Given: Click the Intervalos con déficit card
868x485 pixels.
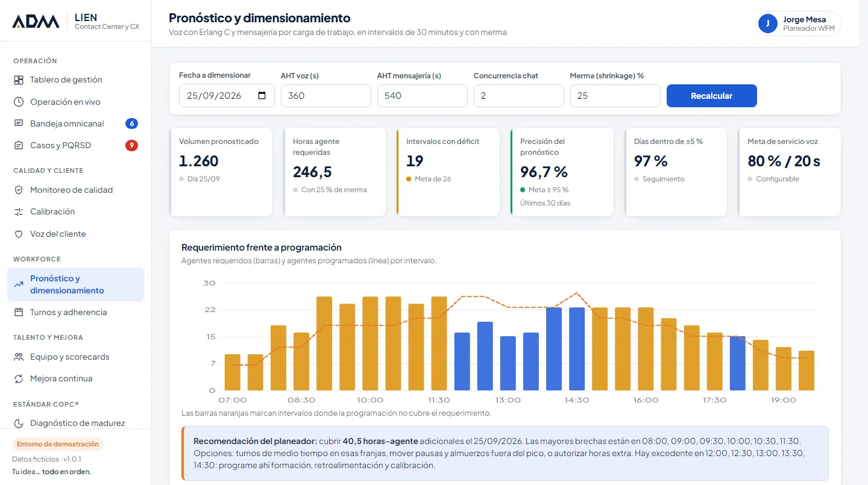Looking at the screenshot, I should pyautogui.click(x=448, y=172).
